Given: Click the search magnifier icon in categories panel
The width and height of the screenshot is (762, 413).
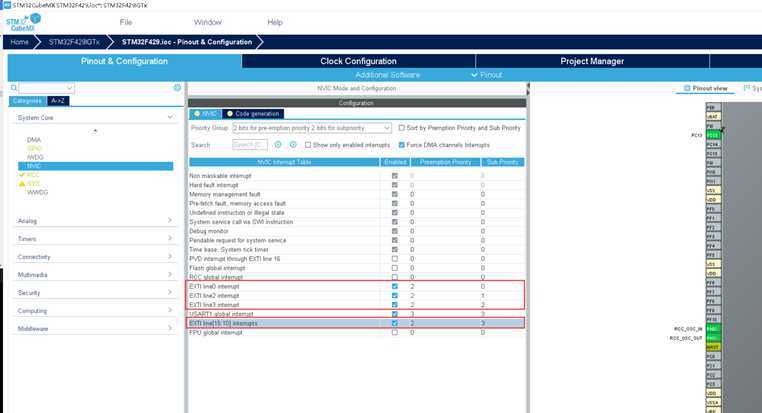Looking at the screenshot, I should (x=14, y=88).
